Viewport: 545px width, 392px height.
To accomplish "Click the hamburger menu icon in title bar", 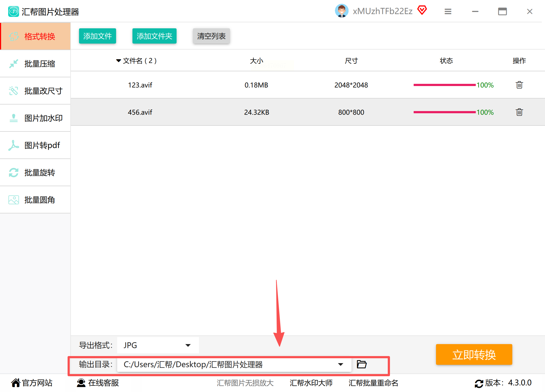I will [448, 11].
